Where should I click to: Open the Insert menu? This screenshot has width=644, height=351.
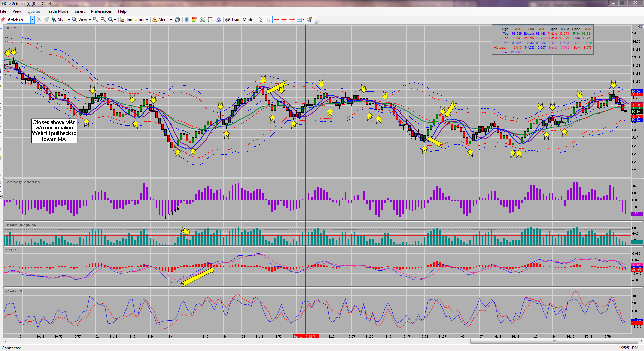pyautogui.click(x=79, y=11)
